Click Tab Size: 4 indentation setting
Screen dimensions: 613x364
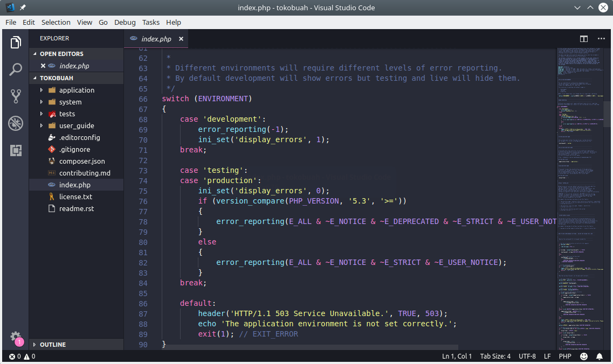click(495, 356)
